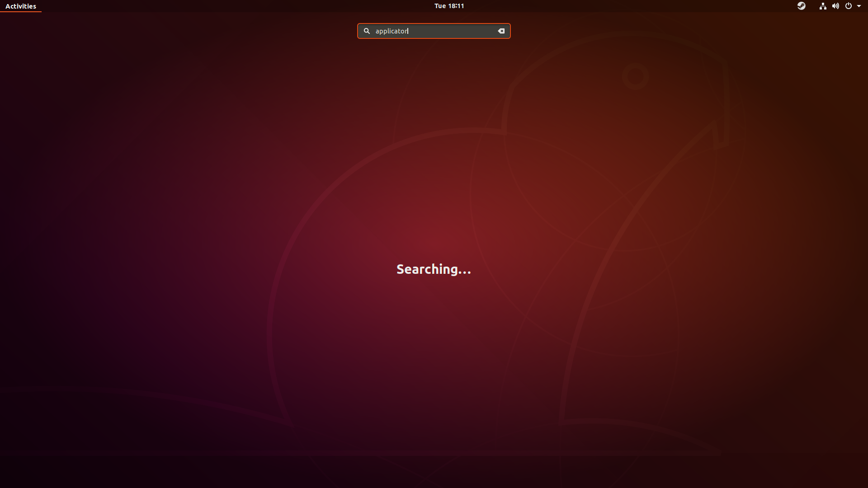Image resolution: width=868 pixels, height=488 pixels.
Task: Click the wired network status icon
Action: click(x=823, y=6)
